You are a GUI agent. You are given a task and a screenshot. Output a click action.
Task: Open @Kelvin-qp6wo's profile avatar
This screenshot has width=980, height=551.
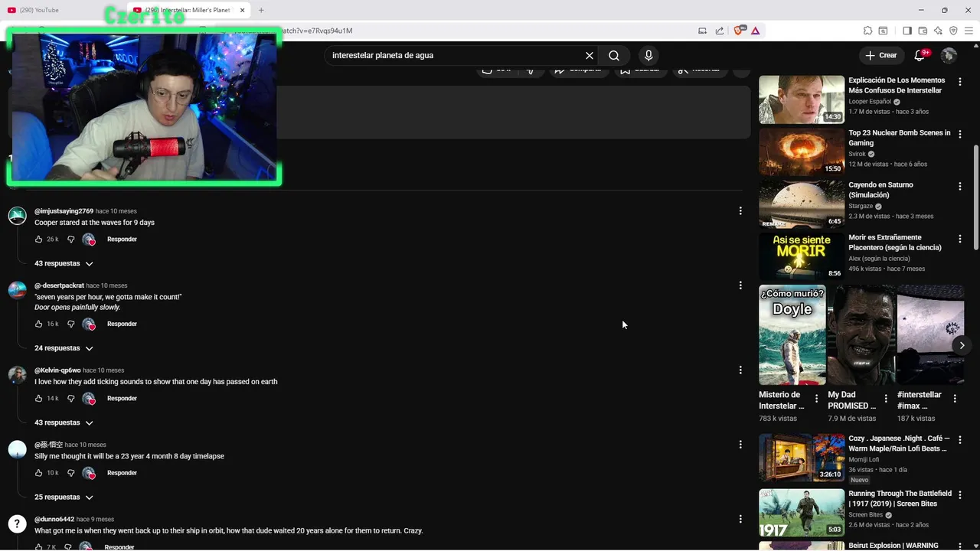click(x=17, y=375)
